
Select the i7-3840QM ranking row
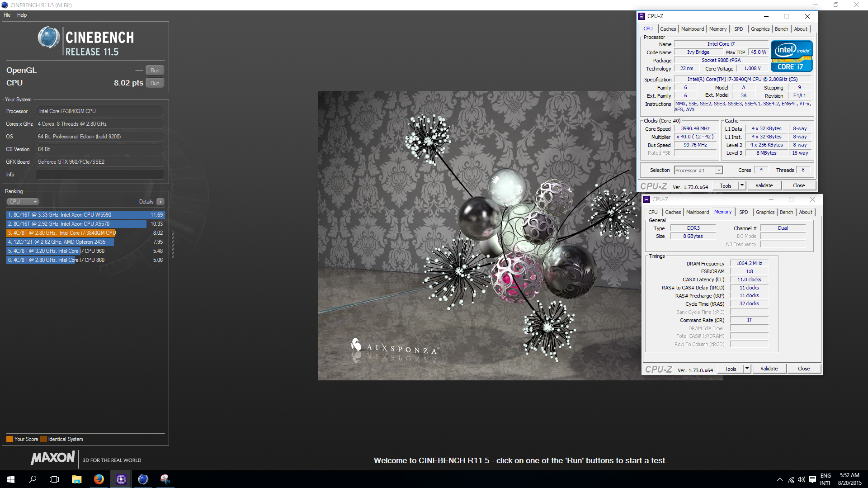click(x=85, y=233)
